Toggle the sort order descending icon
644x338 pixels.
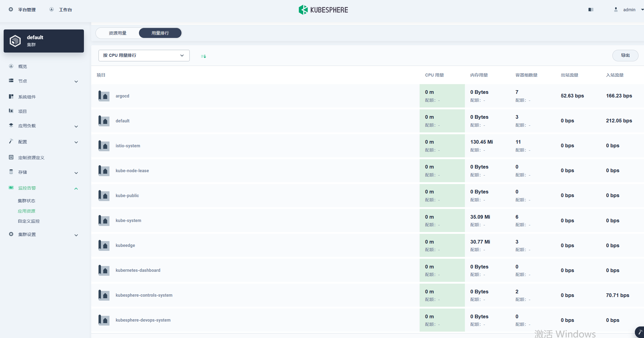[x=203, y=56]
